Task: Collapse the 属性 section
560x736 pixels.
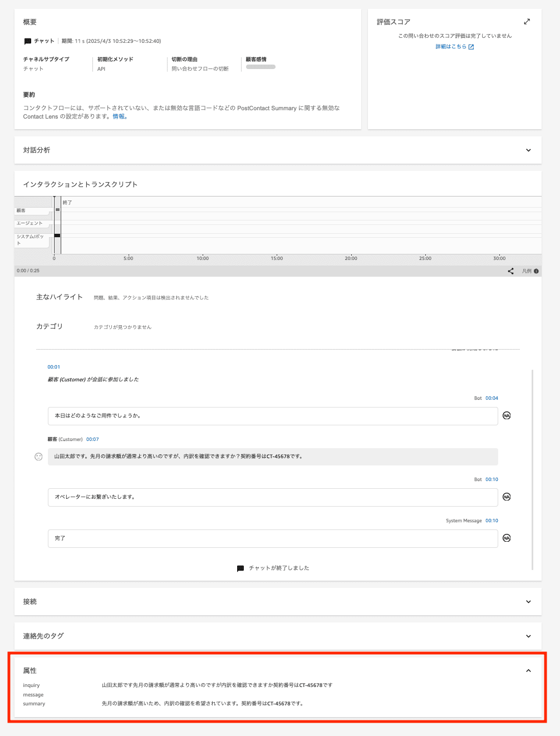Action: [x=528, y=671]
